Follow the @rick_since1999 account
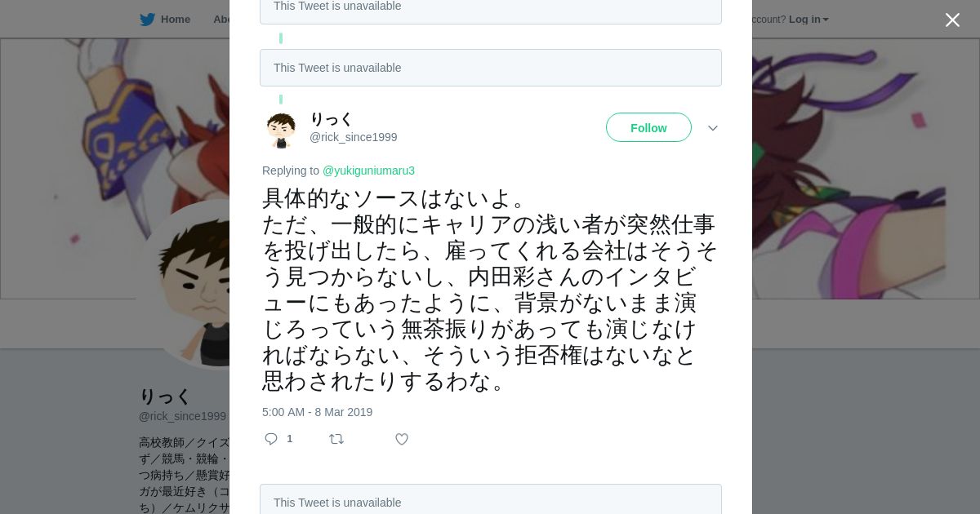980x514 pixels. [x=648, y=128]
